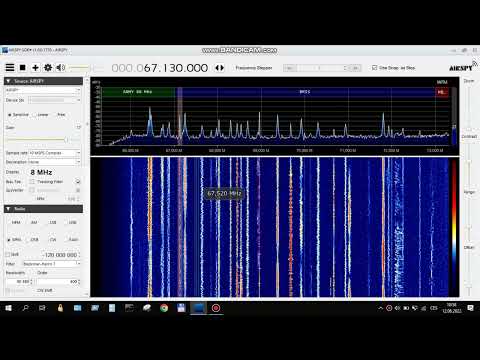Toggle the Use Snap as Step checkbox

(374, 68)
